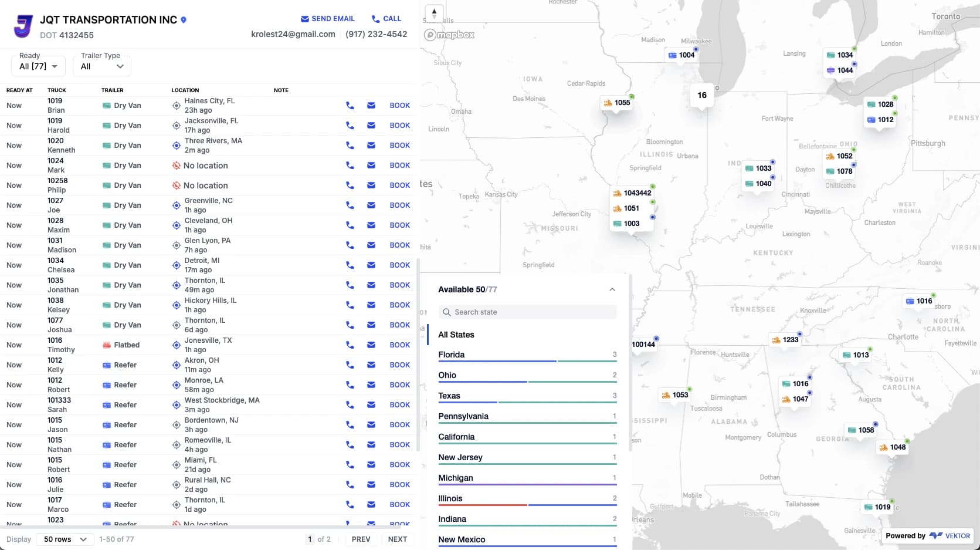The height and width of the screenshot is (550, 980).
Task: Open the cluster of 16 trucks on map
Action: click(702, 95)
